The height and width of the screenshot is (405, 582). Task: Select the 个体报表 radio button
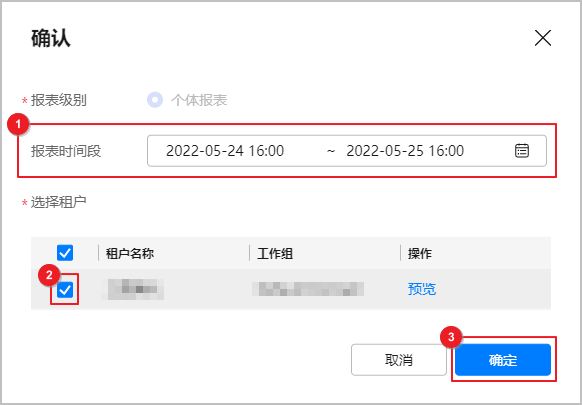[155, 100]
